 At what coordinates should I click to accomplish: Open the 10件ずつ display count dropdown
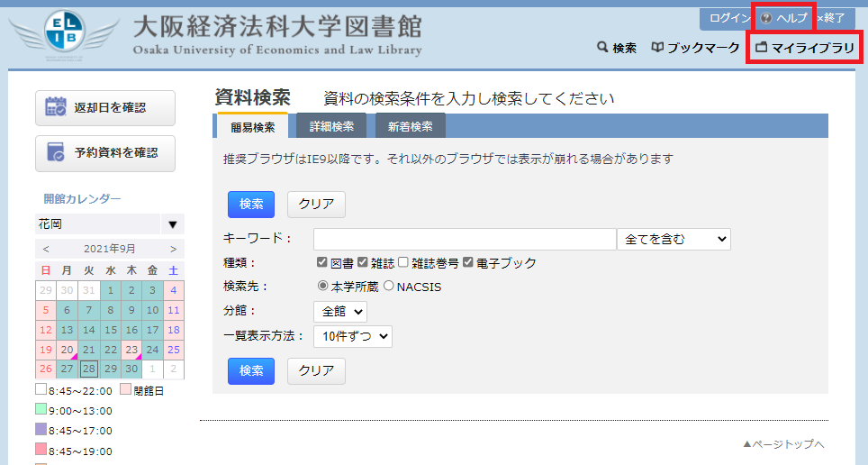353,336
